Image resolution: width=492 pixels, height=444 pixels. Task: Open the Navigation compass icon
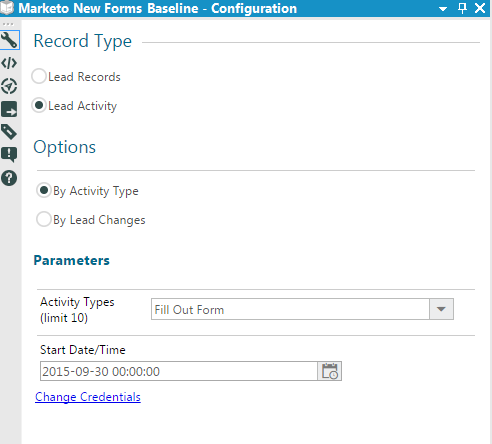tap(9, 86)
